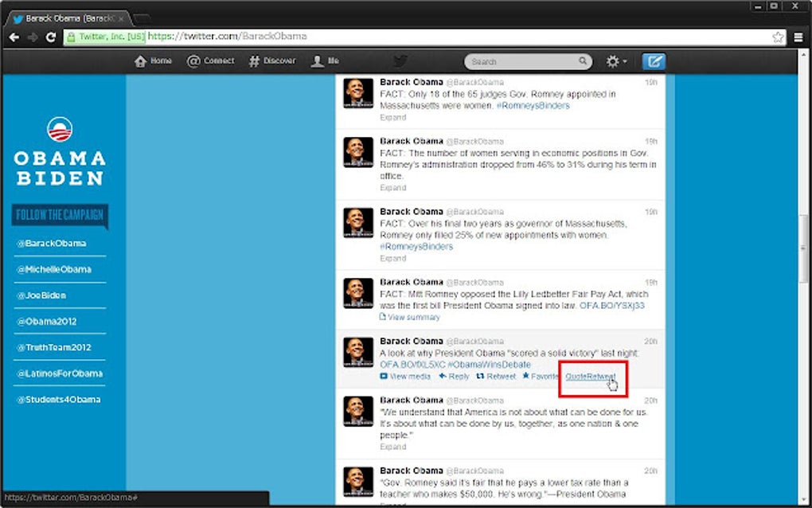Open the Quote Retweet link
The image size is (812, 508).
point(589,377)
